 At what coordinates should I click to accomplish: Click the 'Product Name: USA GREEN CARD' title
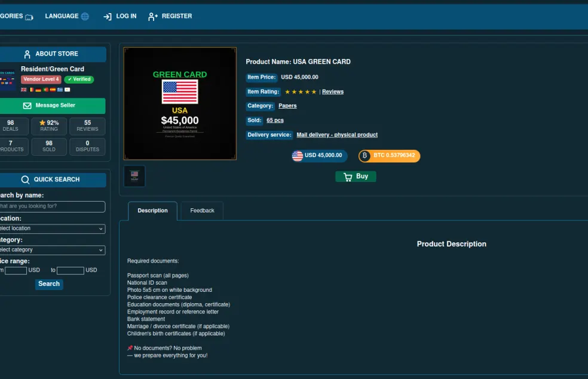point(298,62)
